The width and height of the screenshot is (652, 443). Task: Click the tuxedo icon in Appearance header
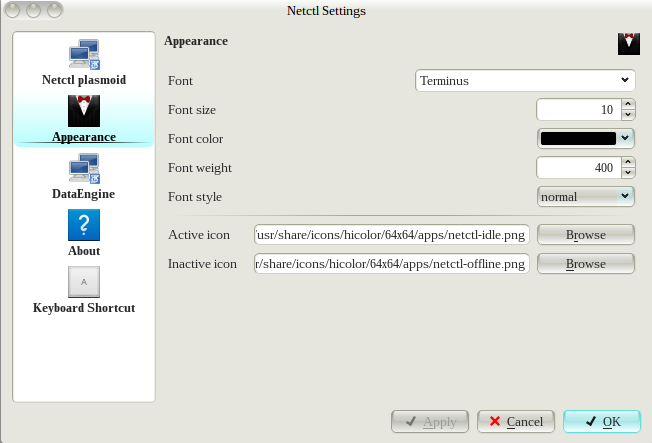coord(628,43)
